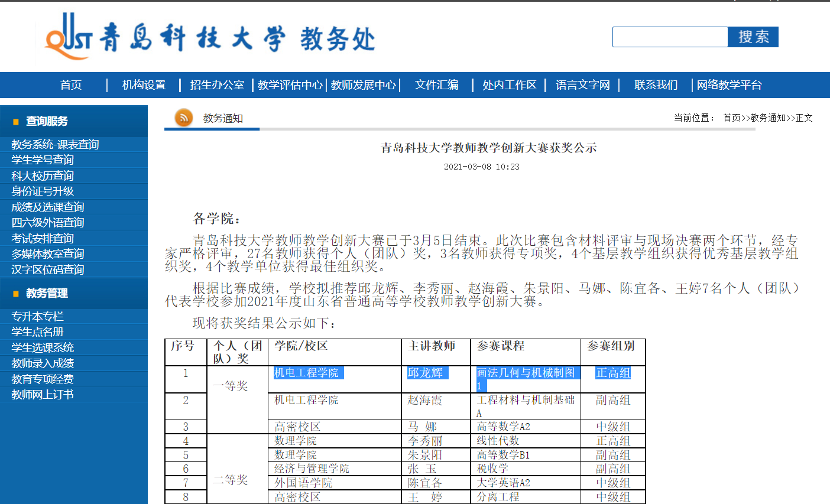Screen dimensions: 830x504
Task: Open the 教学评估中心 menu item
Action: (x=290, y=85)
